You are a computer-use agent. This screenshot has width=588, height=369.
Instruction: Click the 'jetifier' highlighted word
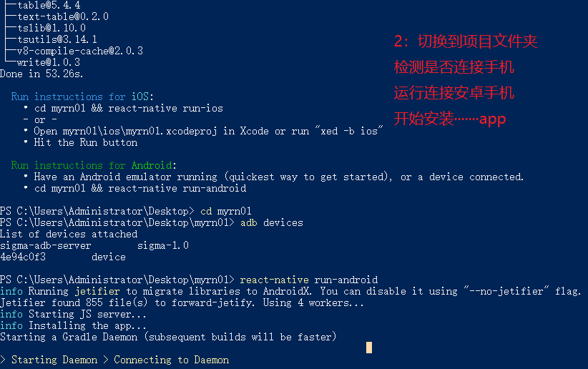97,291
